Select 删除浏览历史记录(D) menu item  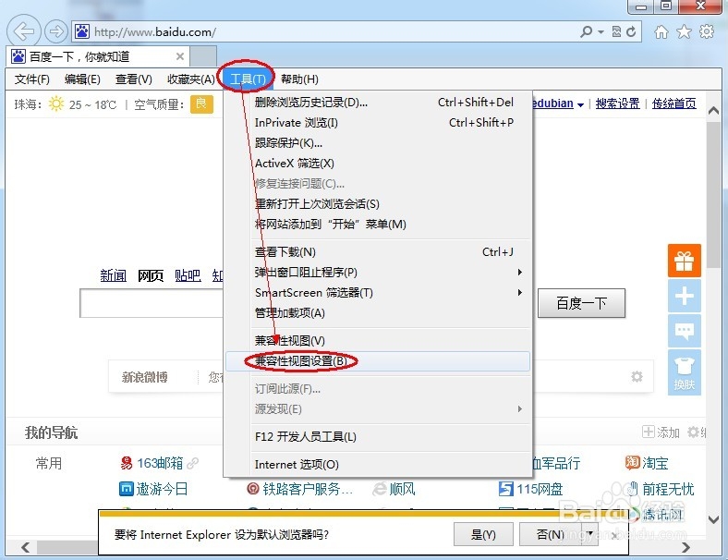pos(378,103)
